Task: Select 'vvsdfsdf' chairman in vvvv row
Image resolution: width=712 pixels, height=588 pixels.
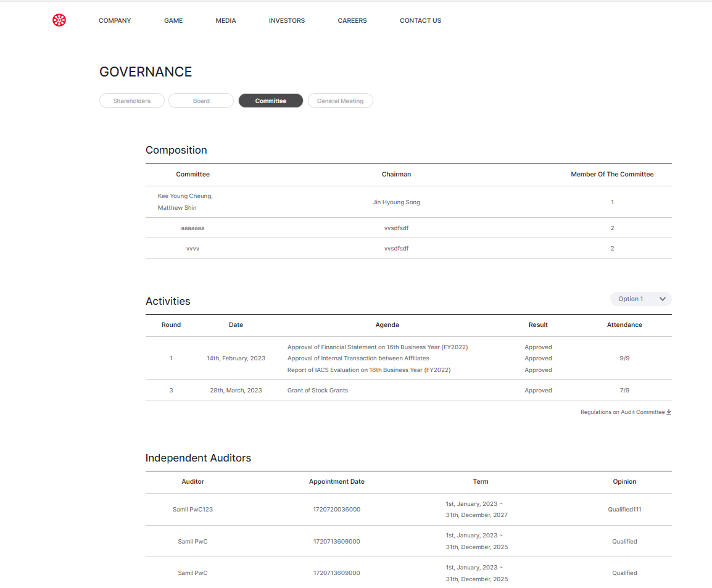Action: [x=397, y=249]
